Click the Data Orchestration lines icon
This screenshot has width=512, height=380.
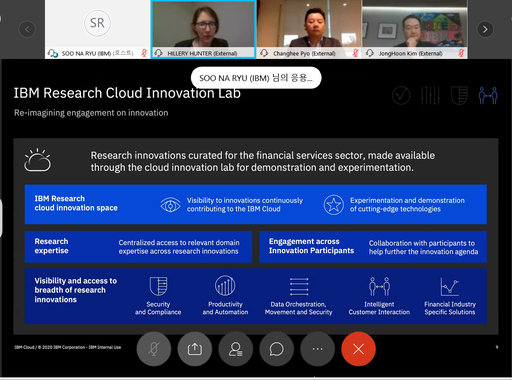coord(299,287)
